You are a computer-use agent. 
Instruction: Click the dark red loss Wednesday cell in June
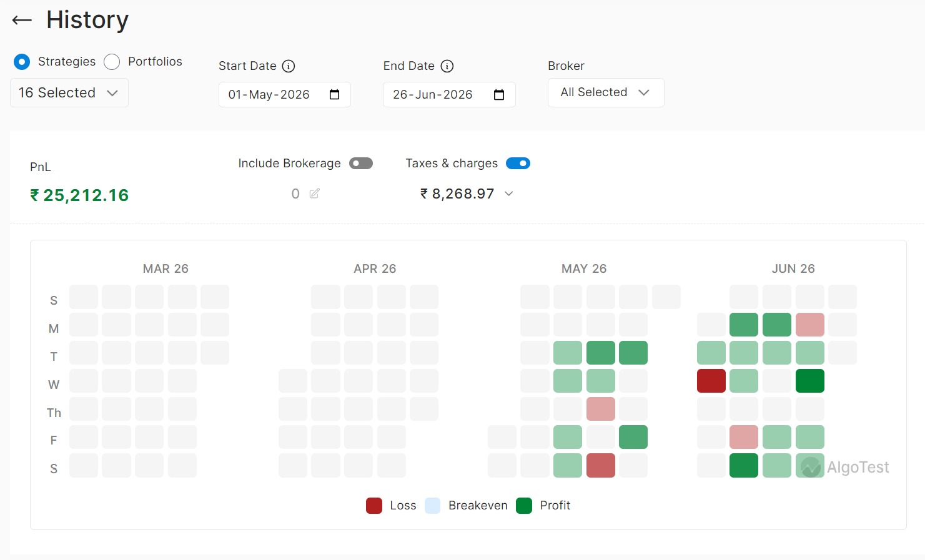pyautogui.click(x=711, y=381)
